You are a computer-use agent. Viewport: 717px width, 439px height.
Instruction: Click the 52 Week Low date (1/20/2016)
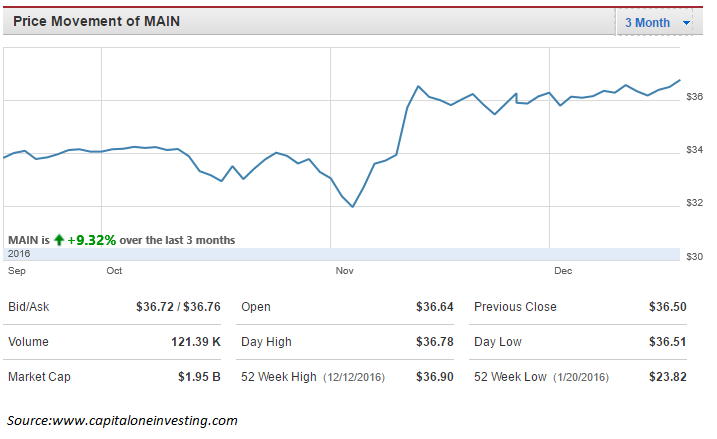click(581, 377)
